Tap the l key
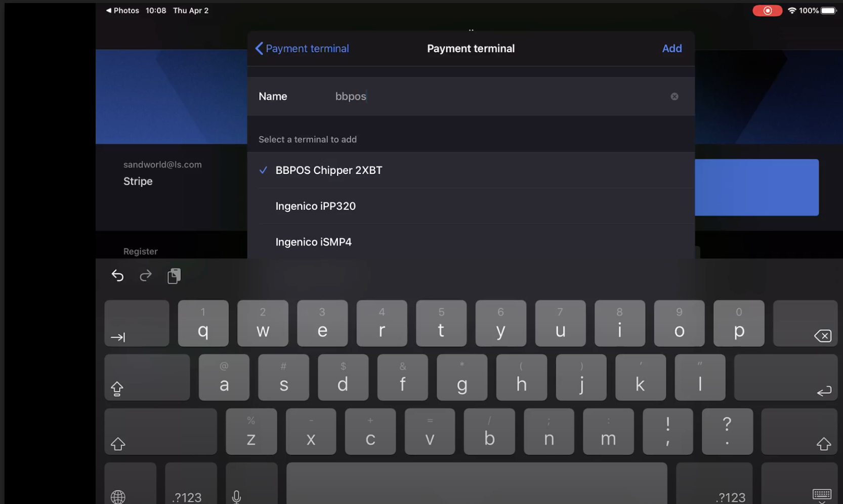Viewport: 843px width, 504px height. tap(700, 377)
